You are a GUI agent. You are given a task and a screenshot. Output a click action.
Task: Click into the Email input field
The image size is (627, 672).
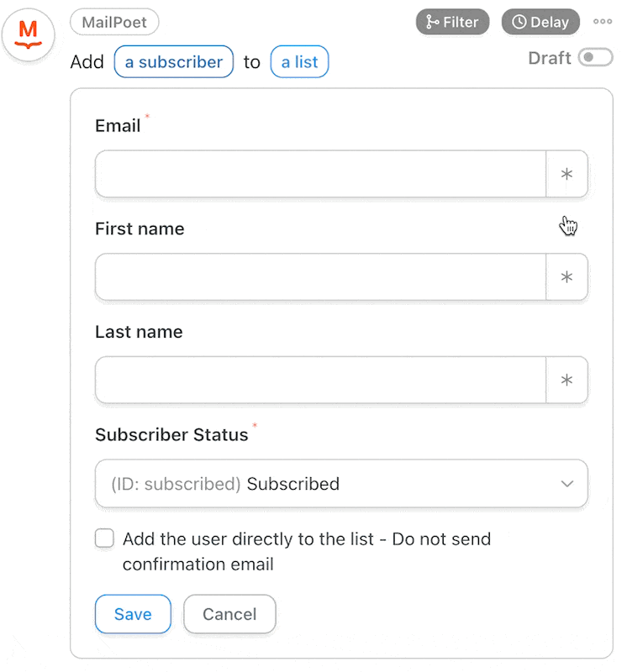(320, 174)
